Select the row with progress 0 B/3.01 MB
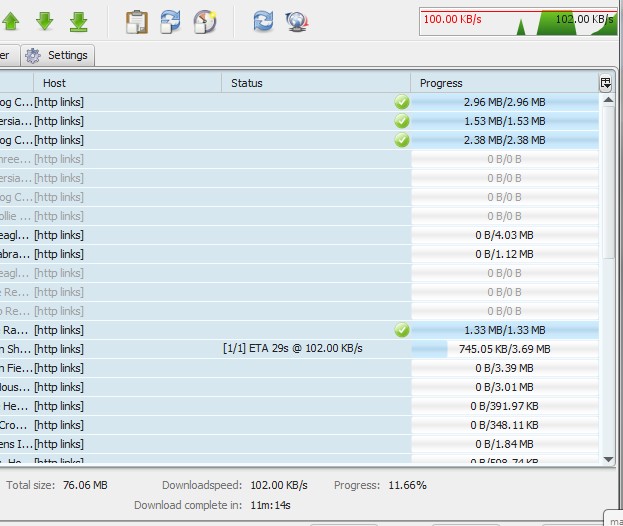The height and width of the screenshot is (526, 623). (x=299, y=387)
